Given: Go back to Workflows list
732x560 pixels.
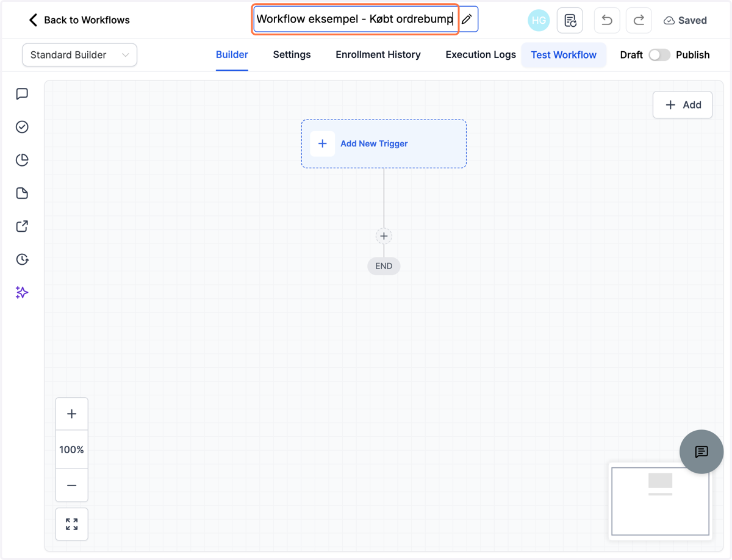Looking at the screenshot, I should pyautogui.click(x=79, y=20).
